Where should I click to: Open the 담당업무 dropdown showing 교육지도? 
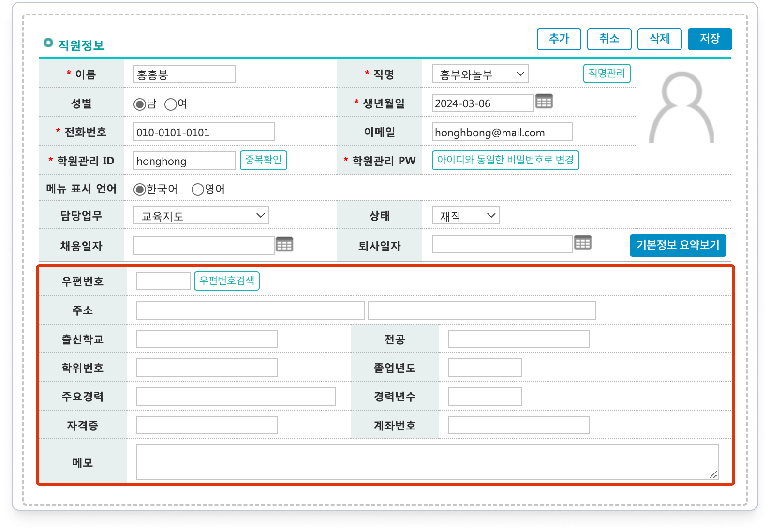[x=201, y=215]
